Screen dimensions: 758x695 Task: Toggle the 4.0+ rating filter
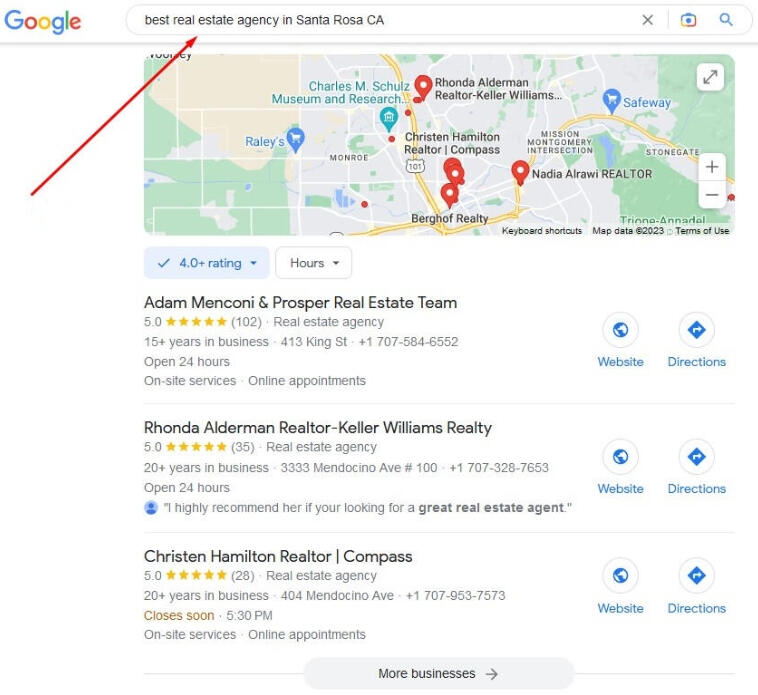click(x=206, y=263)
